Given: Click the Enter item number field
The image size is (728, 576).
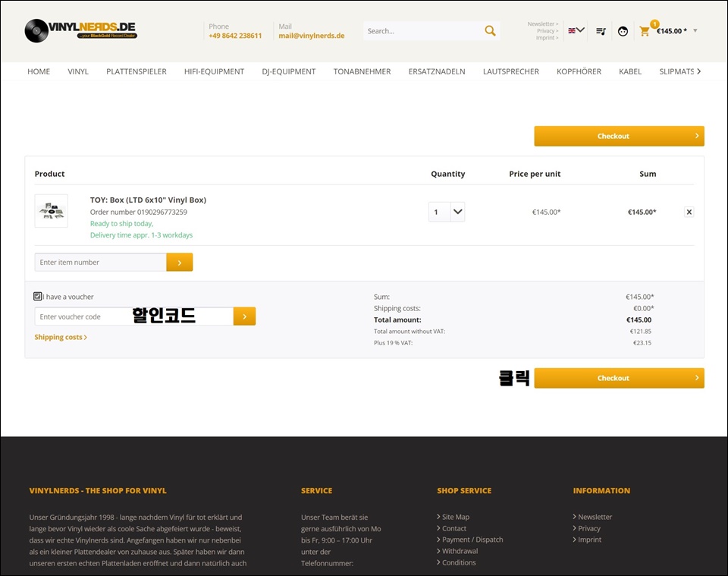Looking at the screenshot, I should tap(100, 263).
